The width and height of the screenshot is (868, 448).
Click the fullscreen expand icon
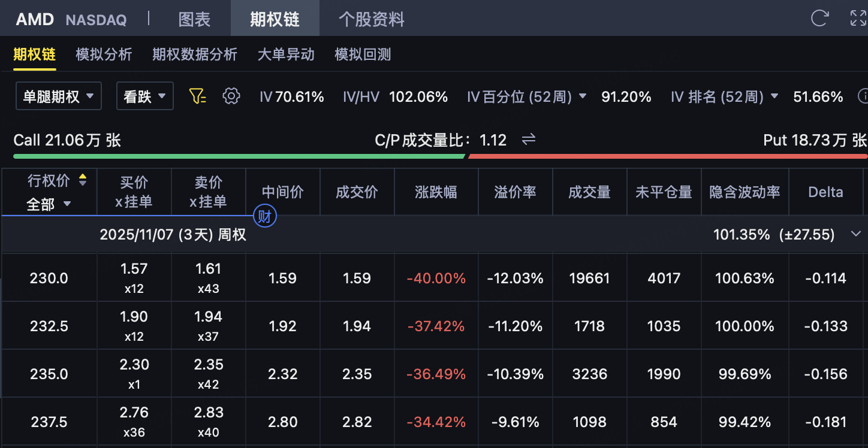858,18
